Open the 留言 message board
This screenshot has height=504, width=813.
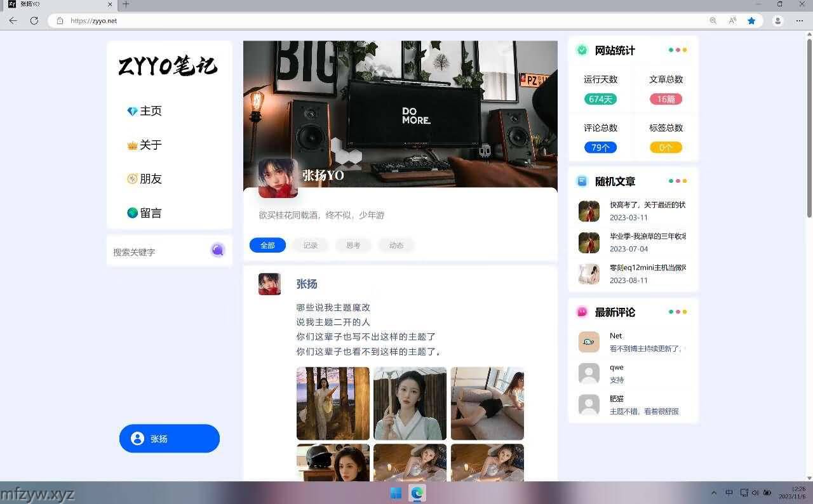pyautogui.click(x=145, y=213)
